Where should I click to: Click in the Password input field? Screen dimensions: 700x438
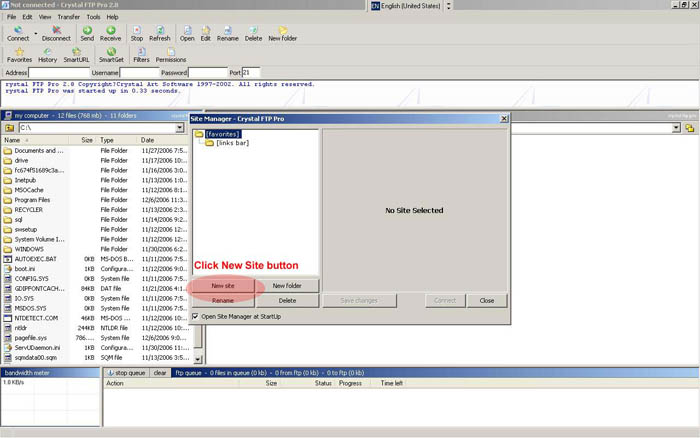pyautogui.click(x=208, y=72)
